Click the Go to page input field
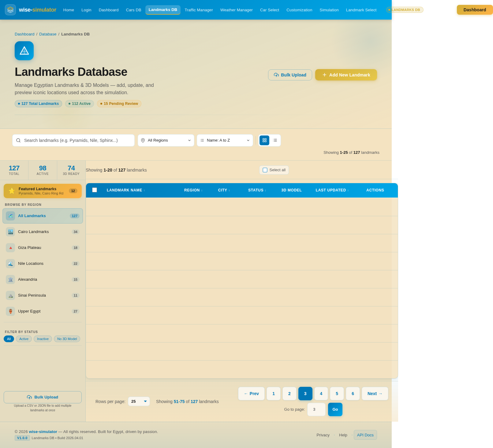Screen dimensions: 493x448 pyautogui.click(x=316, y=409)
